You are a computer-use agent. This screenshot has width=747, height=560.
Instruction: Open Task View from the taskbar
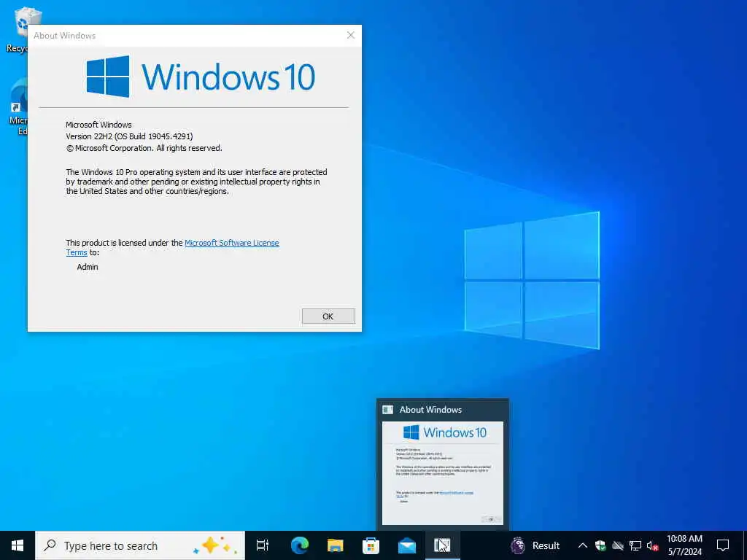(x=263, y=545)
